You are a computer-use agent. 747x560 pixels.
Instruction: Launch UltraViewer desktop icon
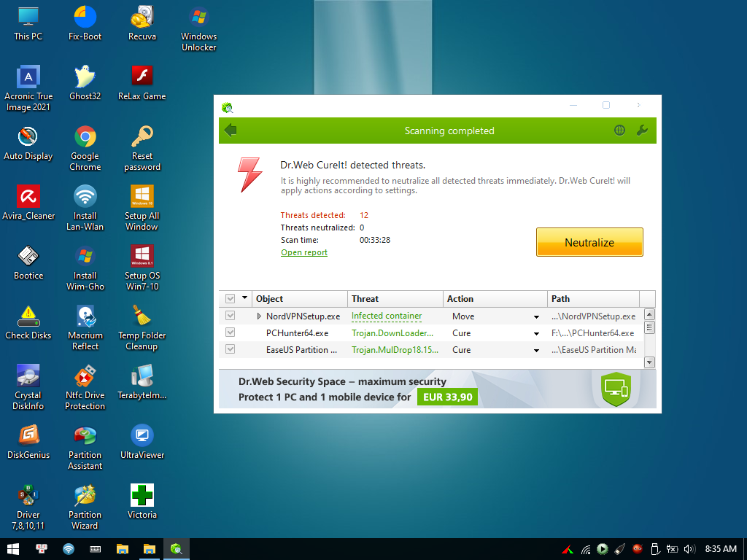(142, 443)
